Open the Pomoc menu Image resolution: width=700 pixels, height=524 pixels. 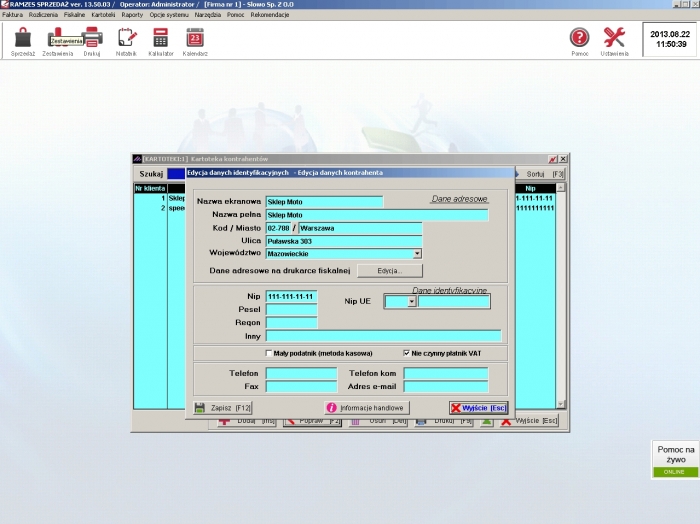(x=235, y=15)
